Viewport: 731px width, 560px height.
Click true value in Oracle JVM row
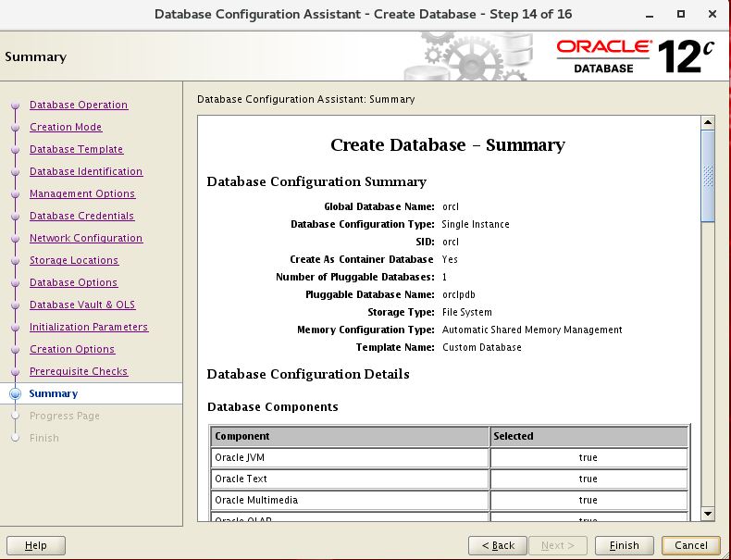click(588, 457)
